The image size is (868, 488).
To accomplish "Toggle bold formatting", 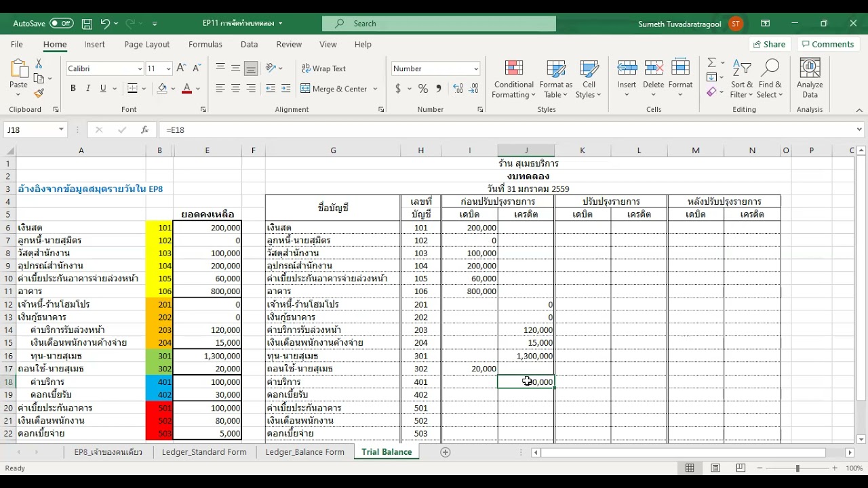I will pos(73,89).
